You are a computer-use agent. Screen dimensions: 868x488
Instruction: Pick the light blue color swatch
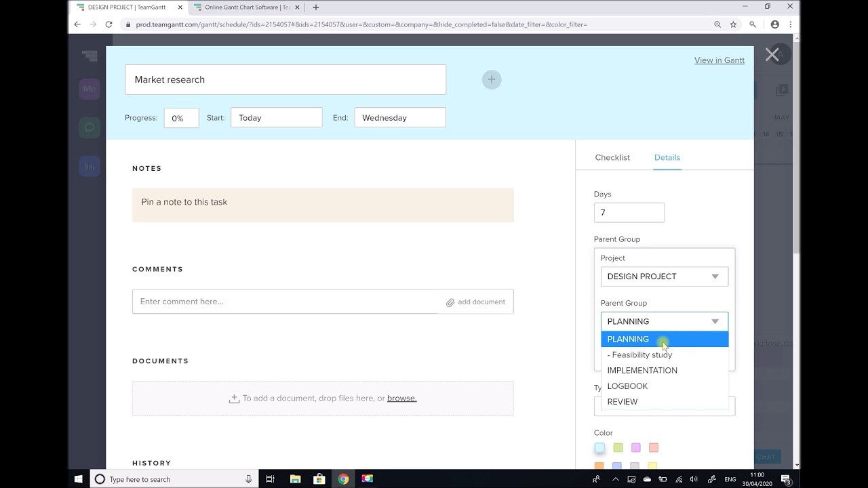tap(599, 448)
